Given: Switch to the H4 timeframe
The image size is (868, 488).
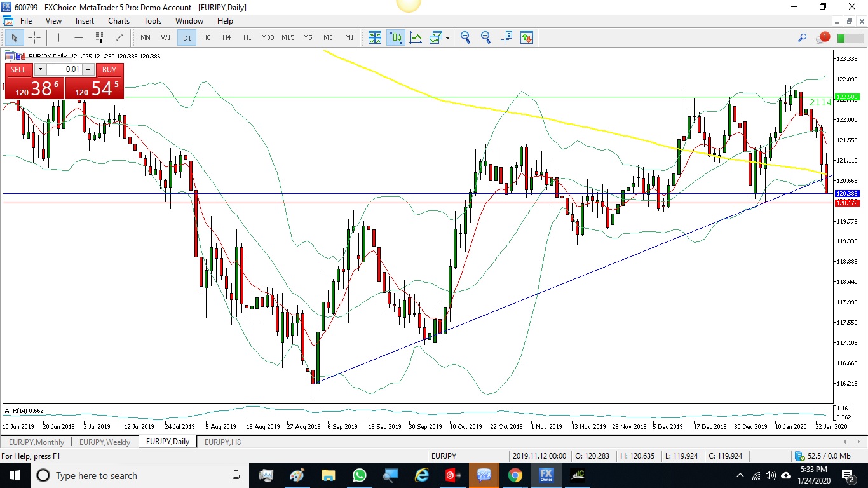Looking at the screenshot, I should point(227,37).
